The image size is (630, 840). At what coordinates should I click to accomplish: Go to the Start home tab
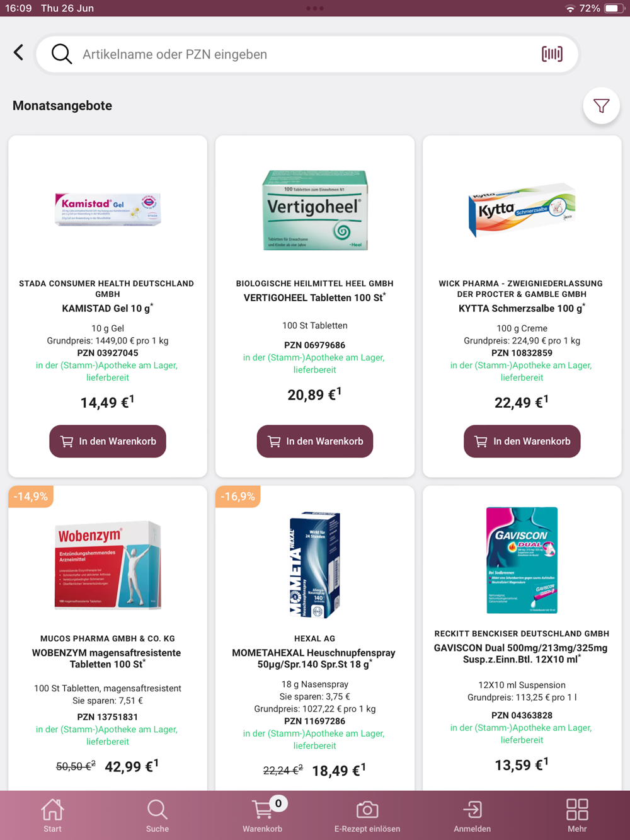pyautogui.click(x=52, y=815)
